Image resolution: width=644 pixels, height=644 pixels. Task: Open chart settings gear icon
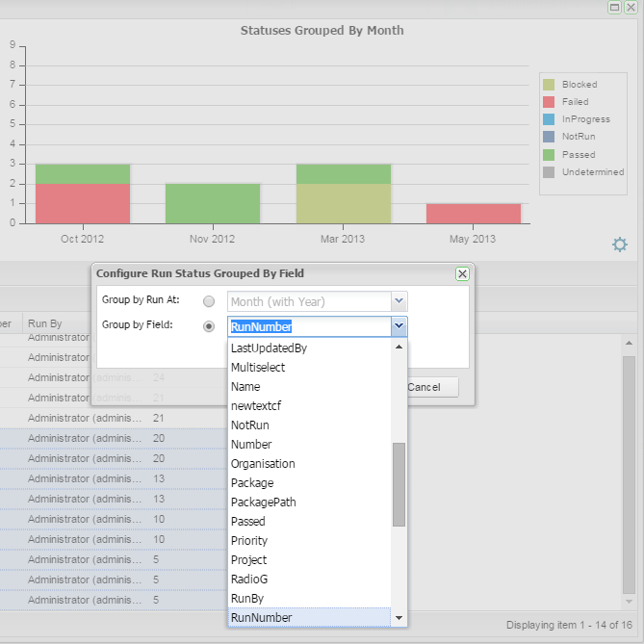pos(620,245)
